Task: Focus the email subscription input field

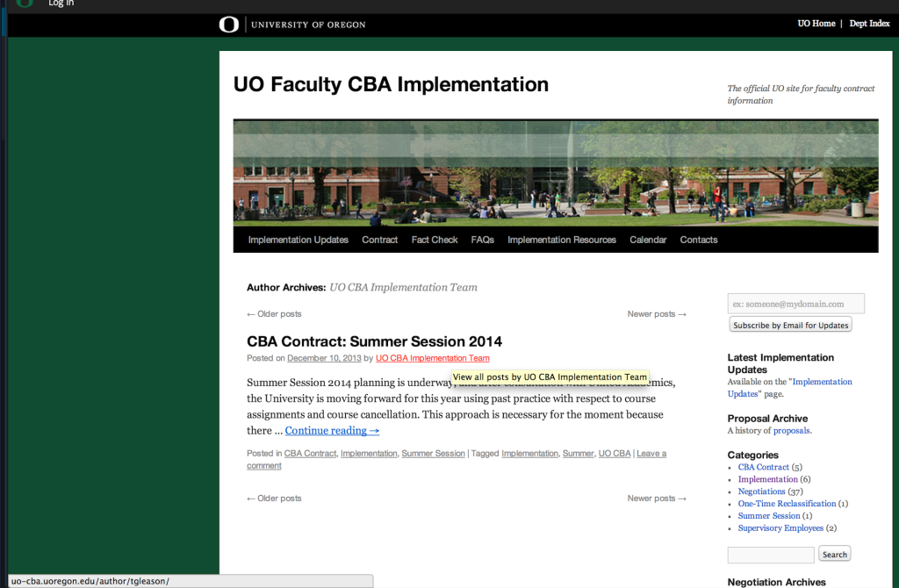Action: pyautogui.click(x=795, y=304)
